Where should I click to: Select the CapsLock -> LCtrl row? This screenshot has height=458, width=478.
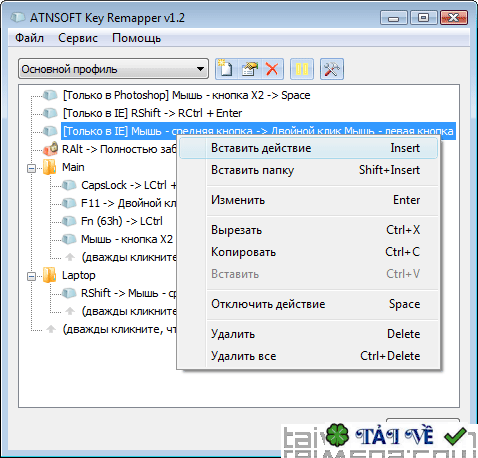(129, 185)
